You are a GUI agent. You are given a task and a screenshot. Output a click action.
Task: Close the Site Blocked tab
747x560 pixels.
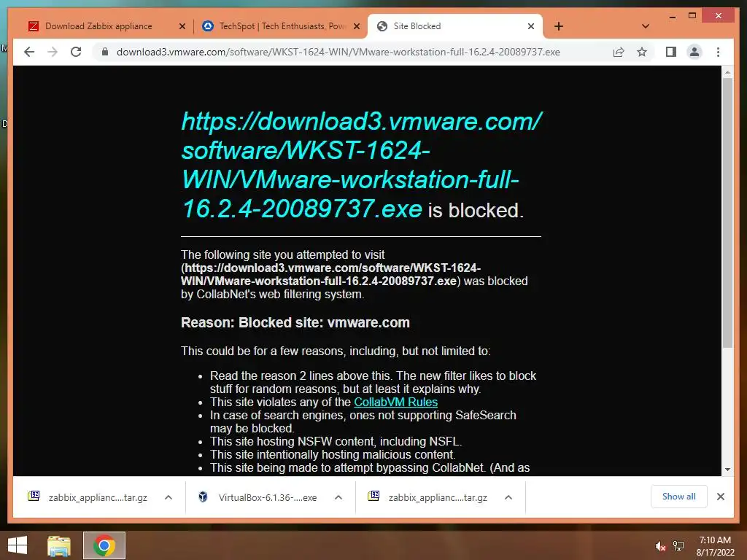coord(531,27)
